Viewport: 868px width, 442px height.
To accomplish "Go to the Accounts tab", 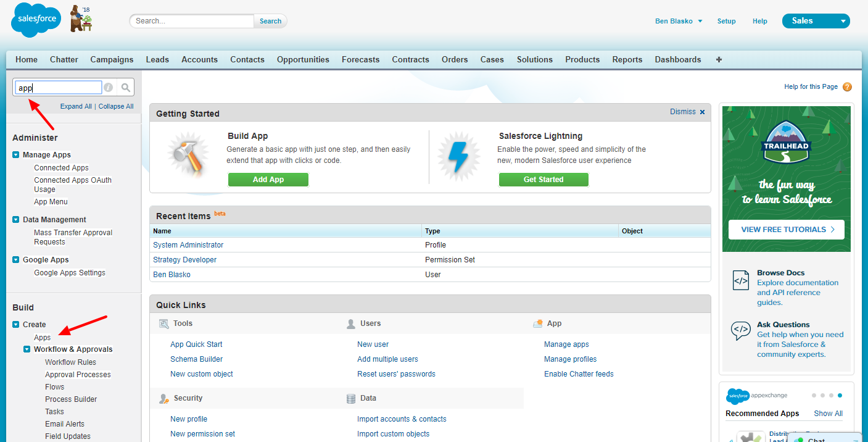I will point(199,60).
